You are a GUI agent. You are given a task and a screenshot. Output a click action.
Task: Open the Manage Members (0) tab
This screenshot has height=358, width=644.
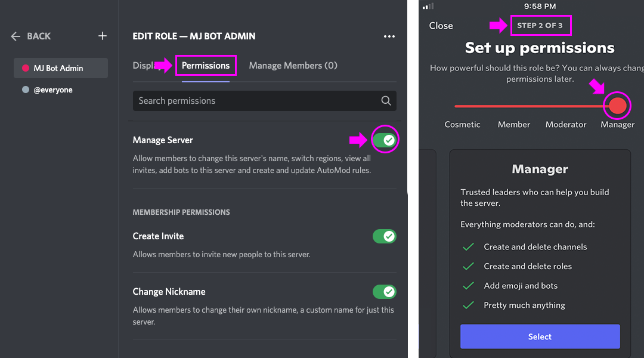293,66
